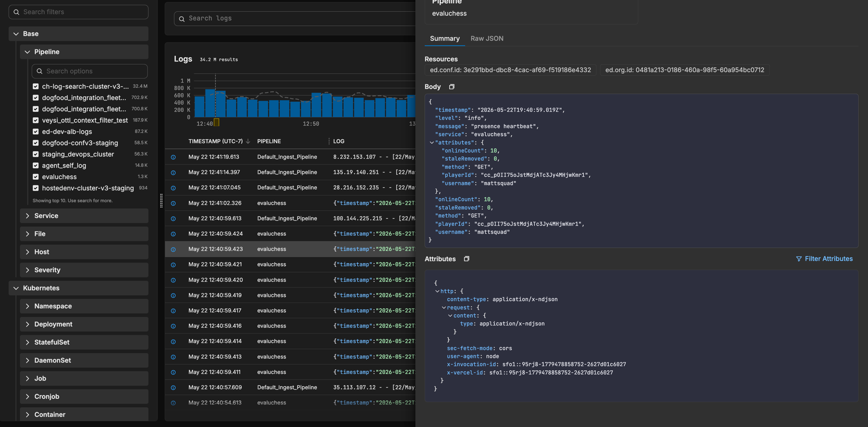Uncheck veysi_ottl_context_filter_test checkbox

(36, 120)
